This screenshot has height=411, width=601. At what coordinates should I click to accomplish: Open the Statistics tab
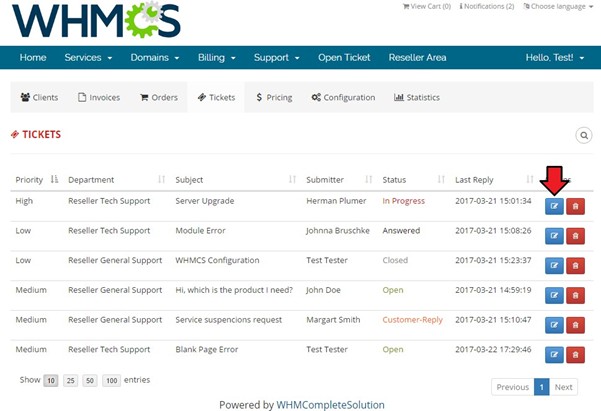tap(417, 97)
